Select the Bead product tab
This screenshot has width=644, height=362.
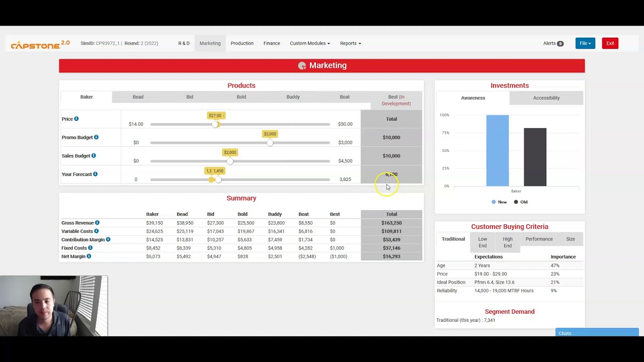pyautogui.click(x=138, y=97)
